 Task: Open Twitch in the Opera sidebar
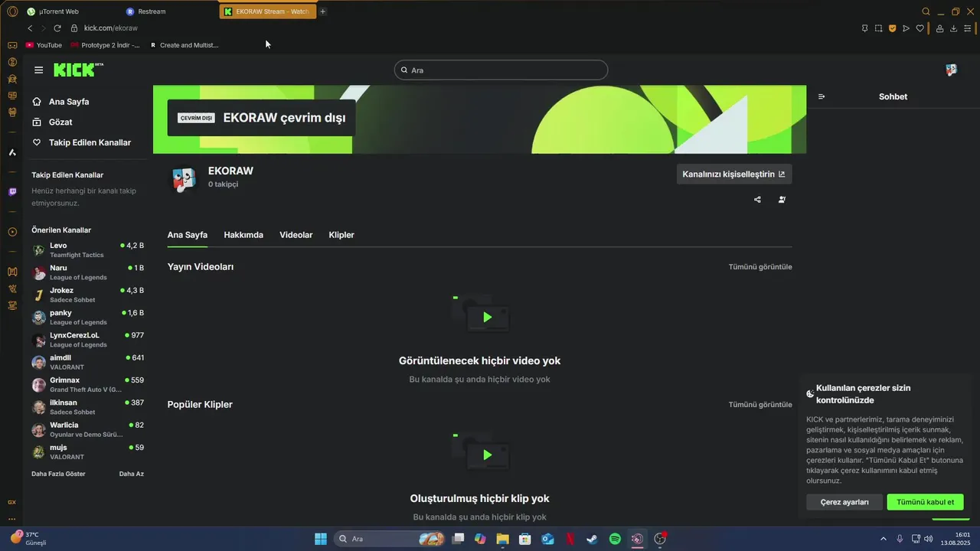[12, 192]
